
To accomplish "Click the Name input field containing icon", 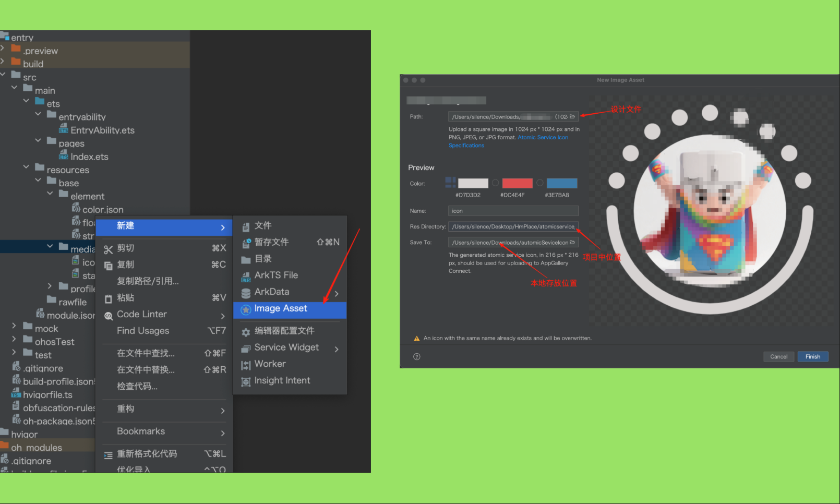I will [513, 211].
